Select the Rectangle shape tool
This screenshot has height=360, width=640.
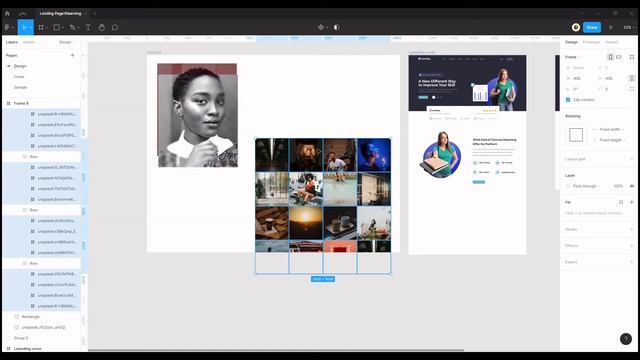click(x=57, y=27)
